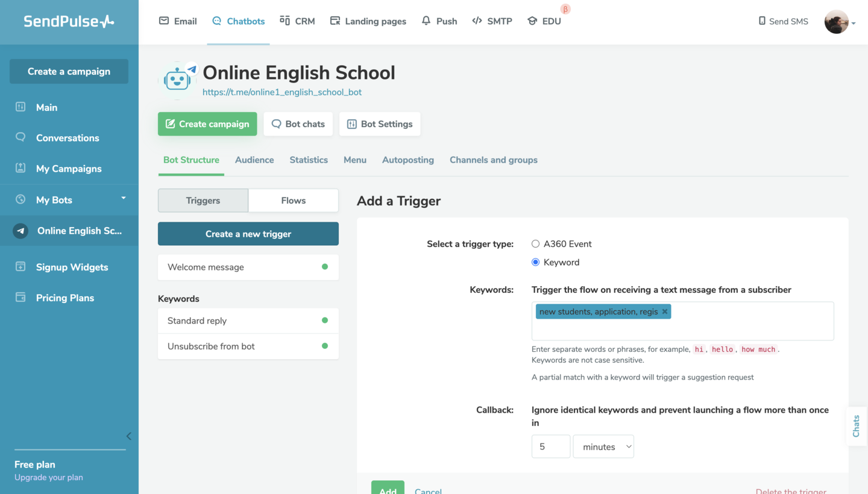Expand the My Bots dropdown arrow
This screenshot has height=494, width=868.
[x=124, y=198]
